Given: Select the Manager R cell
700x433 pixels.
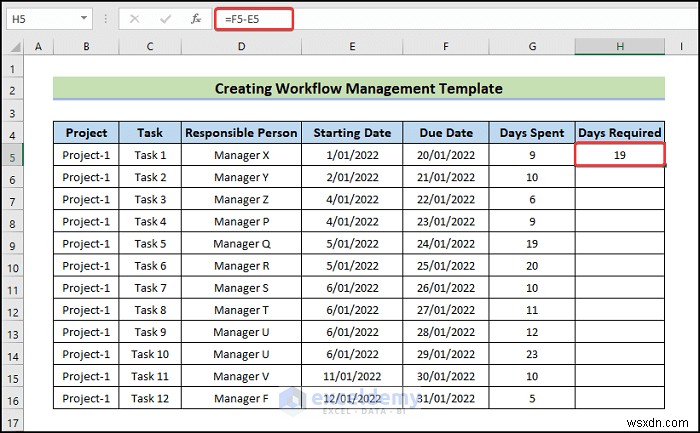Looking at the screenshot, I should pos(242,266).
